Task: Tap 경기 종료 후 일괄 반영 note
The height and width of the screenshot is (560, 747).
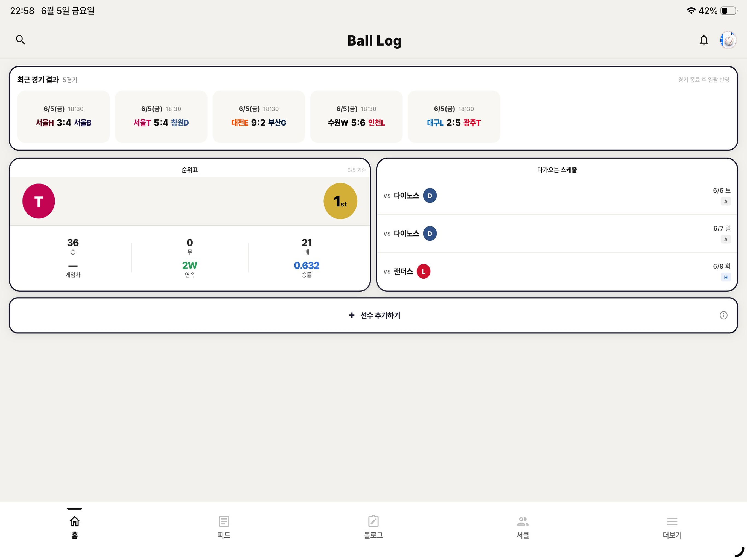Action: (704, 80)
